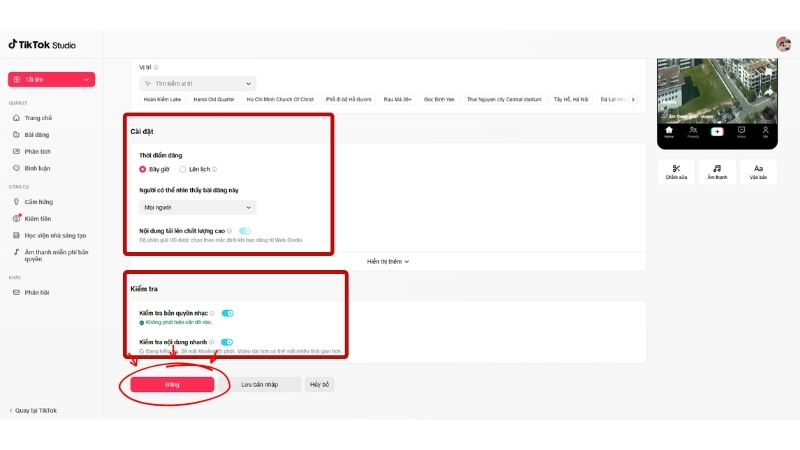Open the profile avatar menu
This screenshot has height=450, width=800.
(783, 44)
